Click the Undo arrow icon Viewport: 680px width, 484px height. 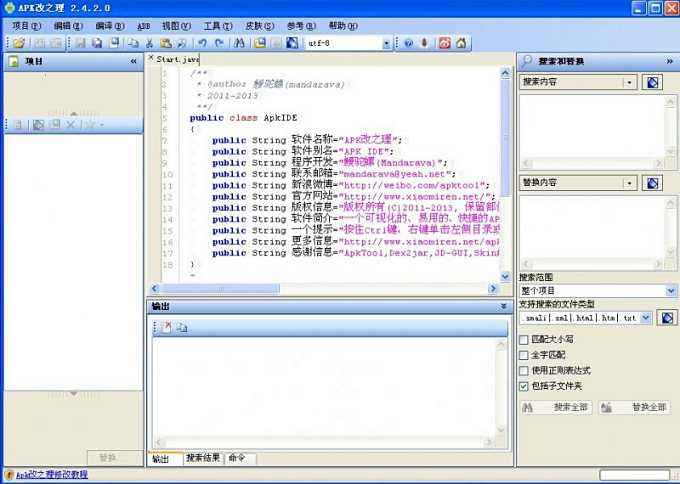(x=203, y=43)
